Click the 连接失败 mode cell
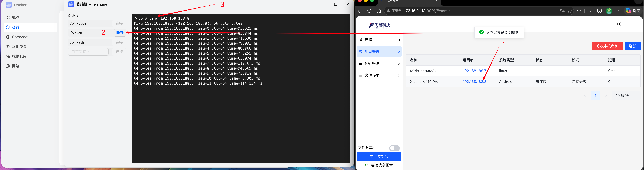Image resolution: width=644 pixels, height=170 pixels. tap(579, 82)
